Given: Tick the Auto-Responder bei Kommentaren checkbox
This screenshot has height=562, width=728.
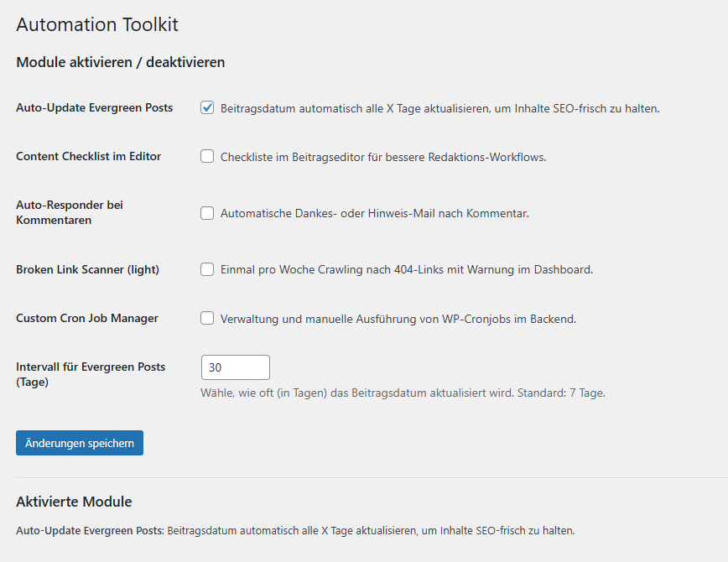Looking at the screenshot, I should click(207, 213).
